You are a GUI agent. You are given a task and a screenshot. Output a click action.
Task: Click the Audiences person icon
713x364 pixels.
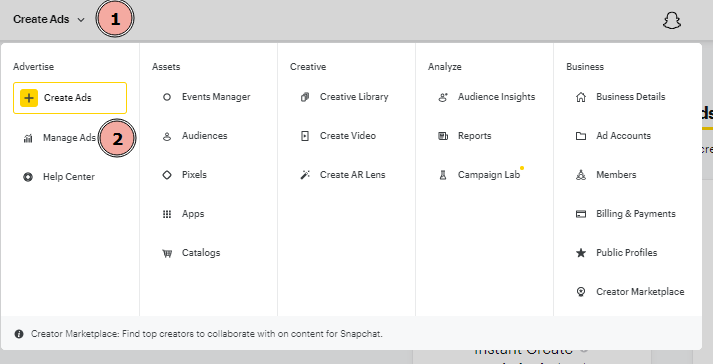pos(167,136)
